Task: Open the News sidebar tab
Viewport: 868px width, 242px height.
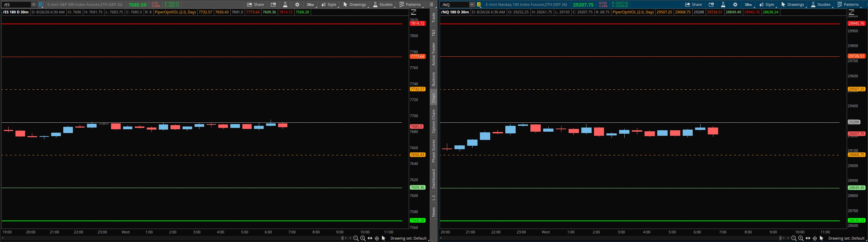Action: pyautogui.click(x=433, y=212)
